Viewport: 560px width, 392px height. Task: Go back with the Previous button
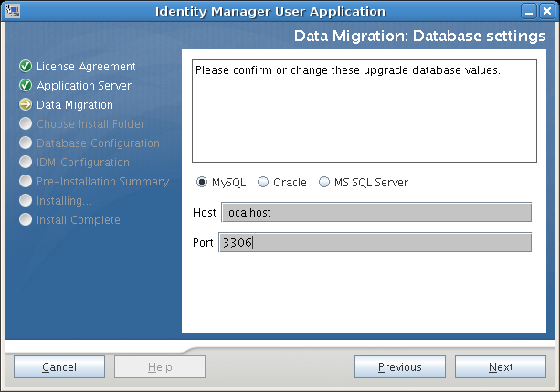[x=400, y=367]
